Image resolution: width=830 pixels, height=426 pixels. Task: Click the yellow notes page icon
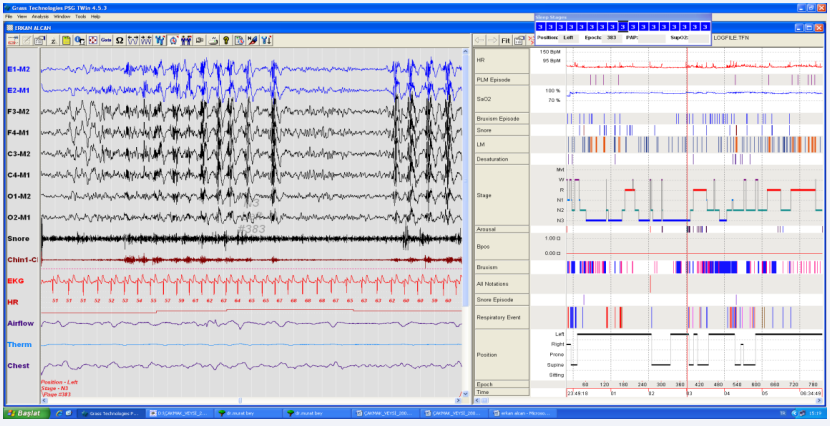click(x=65, y=40)
